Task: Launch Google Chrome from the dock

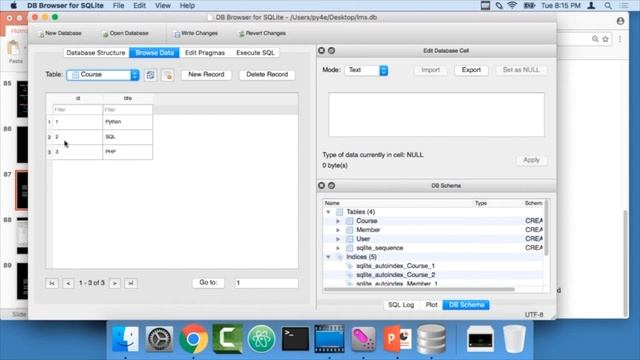Action: point(193,339)
